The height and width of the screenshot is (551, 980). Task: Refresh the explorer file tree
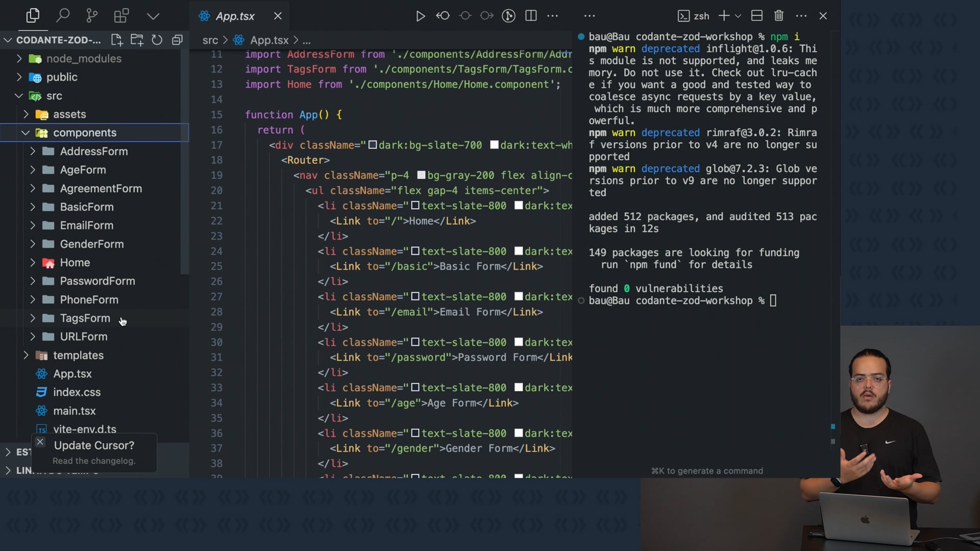[157, 40]
